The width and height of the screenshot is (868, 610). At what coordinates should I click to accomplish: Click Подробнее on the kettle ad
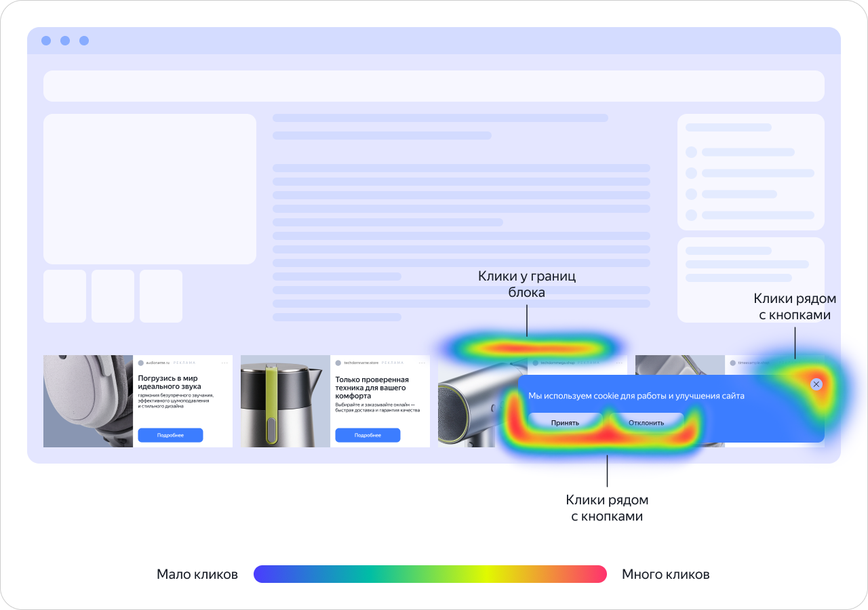[368, 435]
